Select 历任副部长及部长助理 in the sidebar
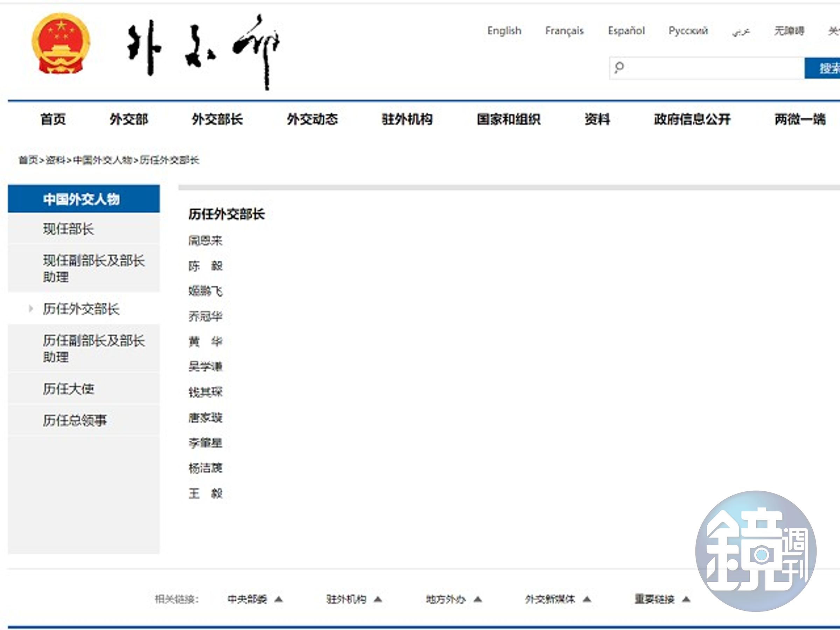The image size is (840, 630). coord(84,348)
